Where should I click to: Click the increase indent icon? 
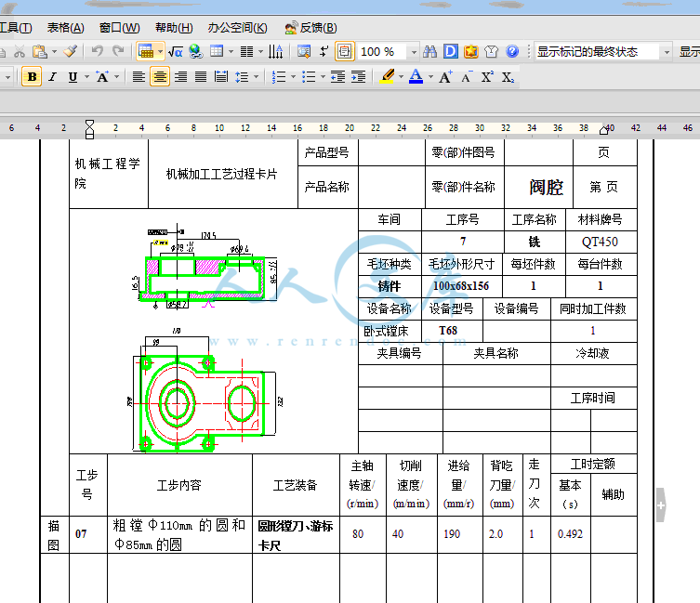359,77
